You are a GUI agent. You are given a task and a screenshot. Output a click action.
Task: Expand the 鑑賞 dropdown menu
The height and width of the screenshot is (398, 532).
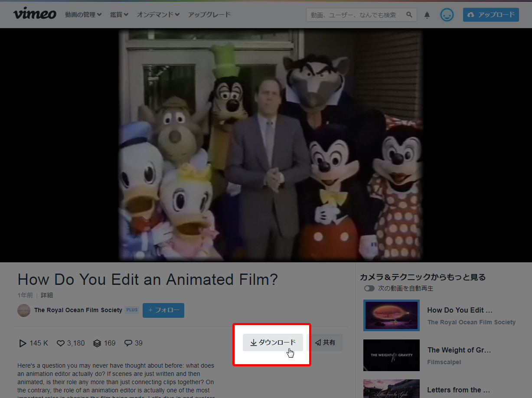119,15
